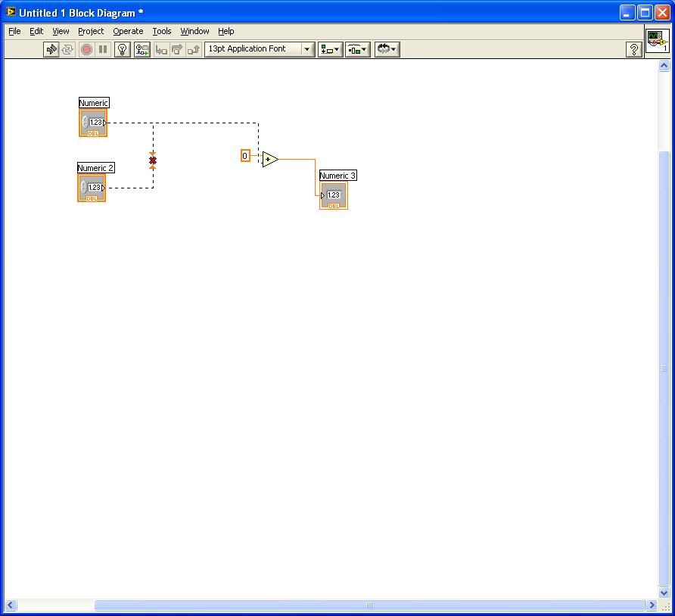Screen dimensions: 675x616
Task: Open the Project menu
Action: [x=91, y=31]
